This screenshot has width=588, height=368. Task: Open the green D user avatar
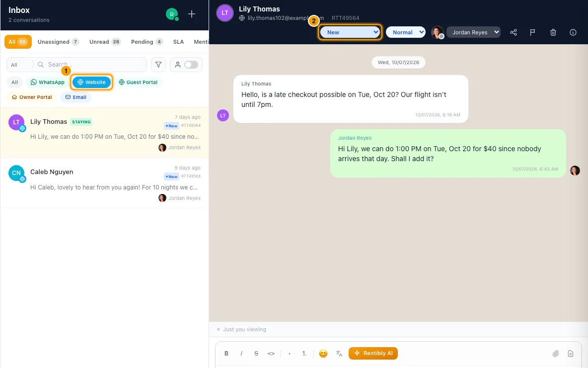172,14
